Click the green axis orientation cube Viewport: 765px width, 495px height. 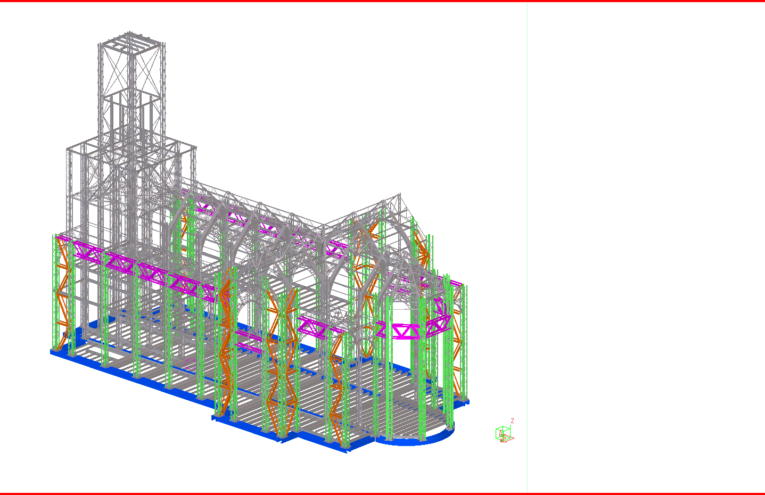tap(504, 433)
